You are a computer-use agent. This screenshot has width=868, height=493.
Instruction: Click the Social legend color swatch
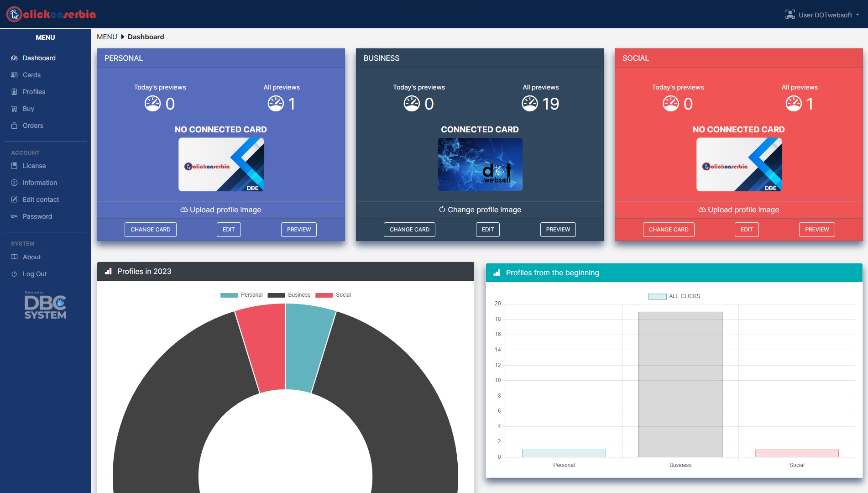(324, 295)
